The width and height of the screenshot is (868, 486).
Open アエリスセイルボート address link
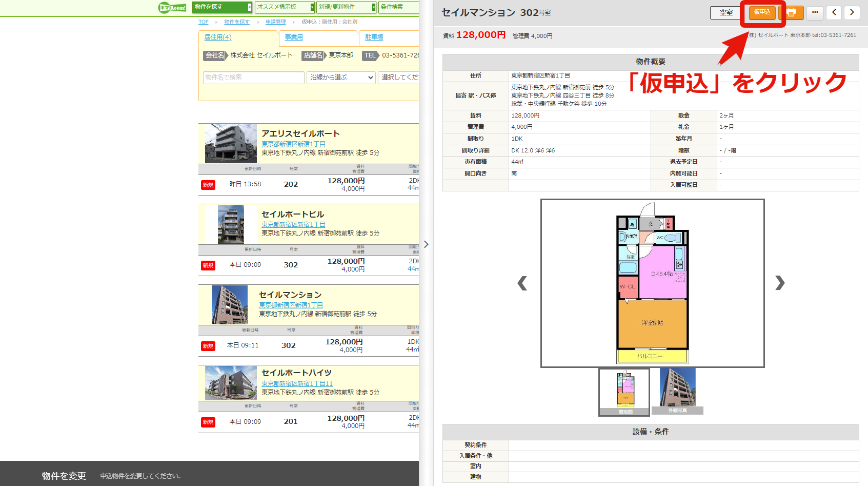[293, 144]
